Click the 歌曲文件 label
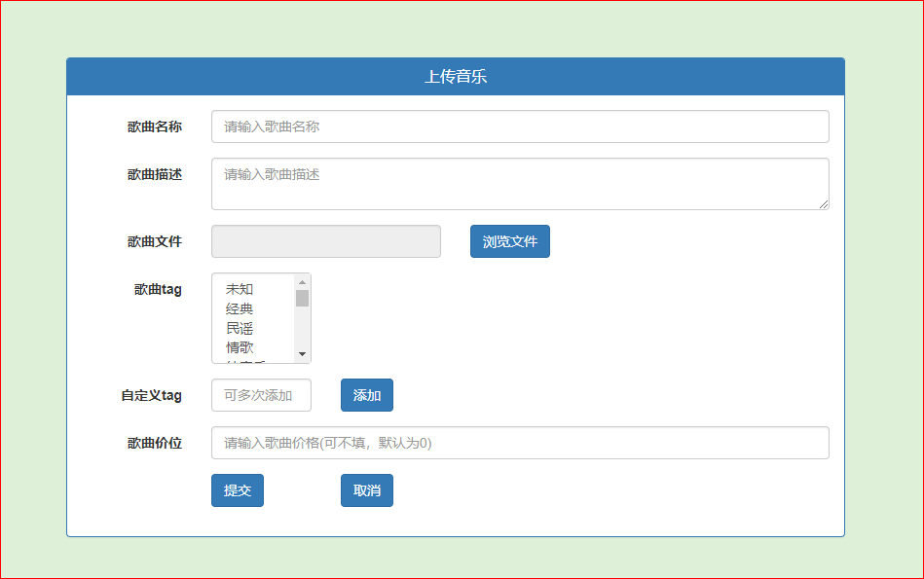 (155, 241)
